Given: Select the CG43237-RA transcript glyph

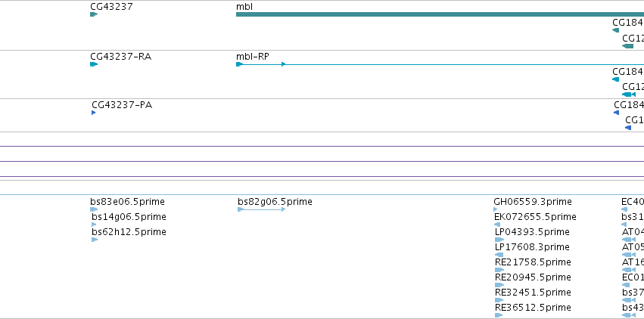Looking at the screenshot, I should pyautogui.click(x=94, y=64).
